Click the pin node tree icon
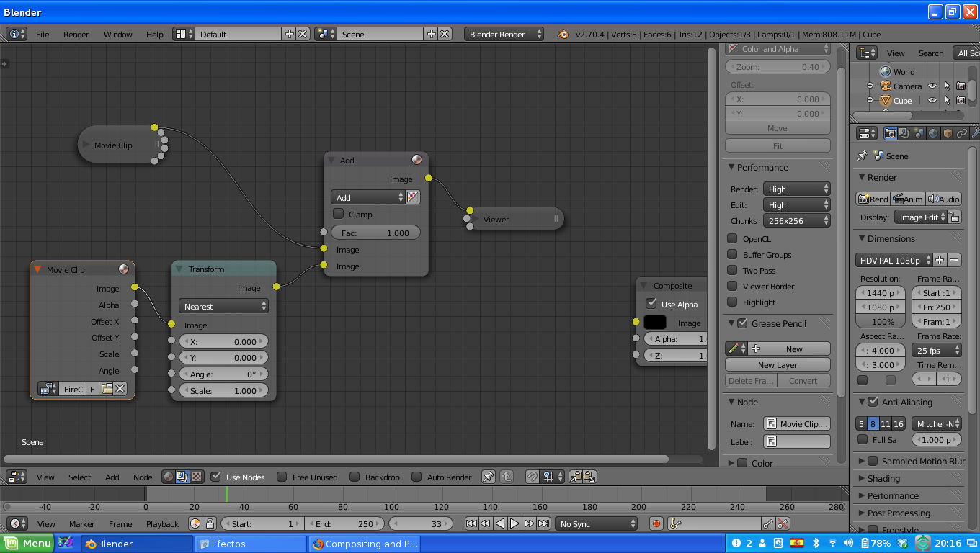 pos(489,477)
